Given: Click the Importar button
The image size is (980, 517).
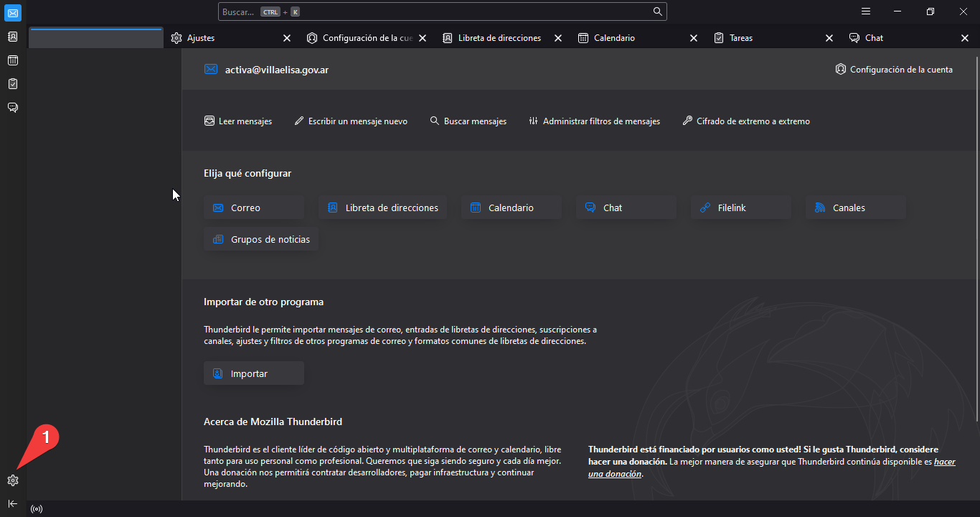Looking at the screenshot, I should coord(254,373).
